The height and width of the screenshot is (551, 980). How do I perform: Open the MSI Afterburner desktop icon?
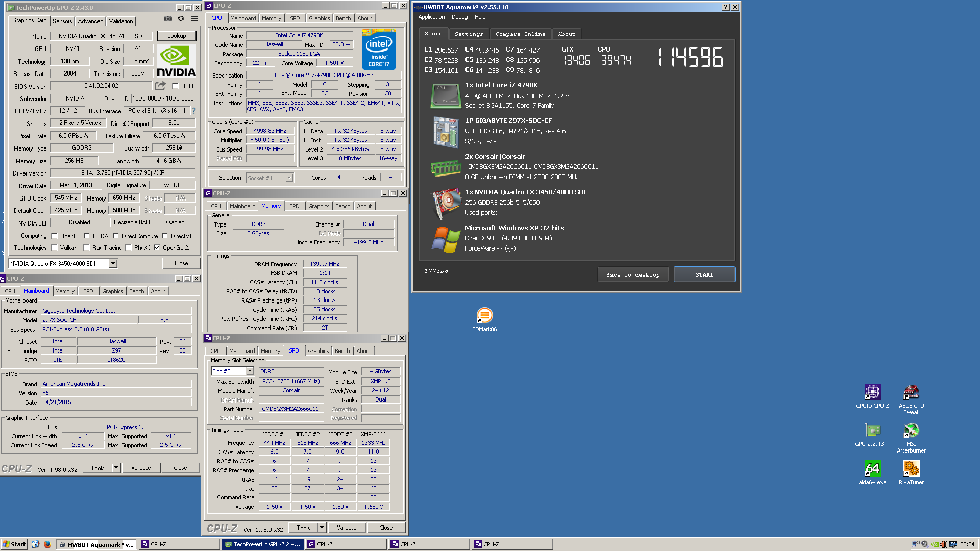911,438
